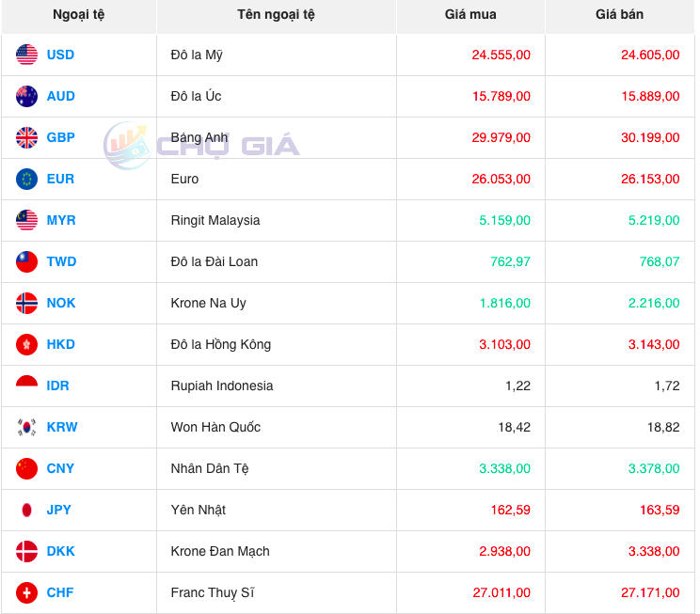Click the 'Giá bán' column header
This screenshot has width=700, height=614.
coord(620,15)
